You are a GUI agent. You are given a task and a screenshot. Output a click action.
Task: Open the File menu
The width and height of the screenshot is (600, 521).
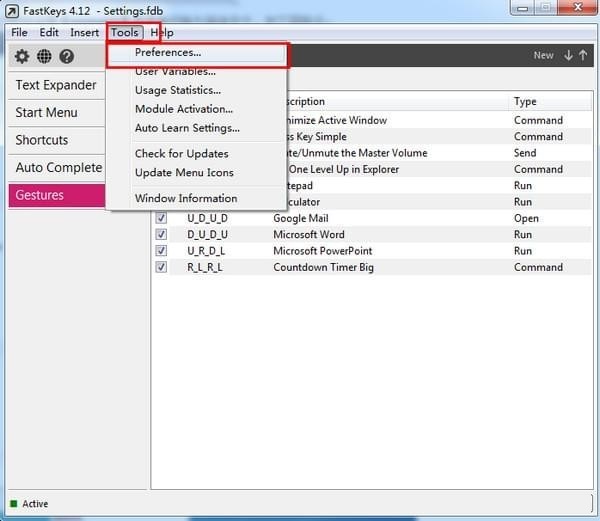(x=19, y=32)
